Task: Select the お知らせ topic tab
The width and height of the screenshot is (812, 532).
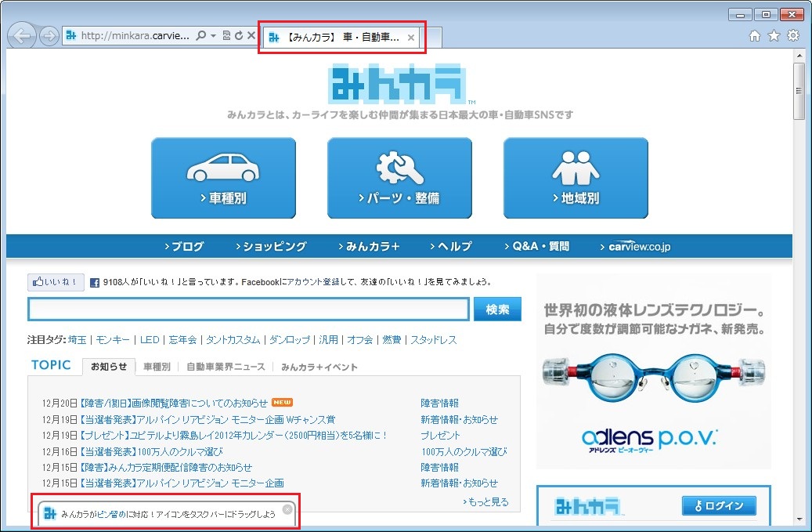Action: (109, 367)
